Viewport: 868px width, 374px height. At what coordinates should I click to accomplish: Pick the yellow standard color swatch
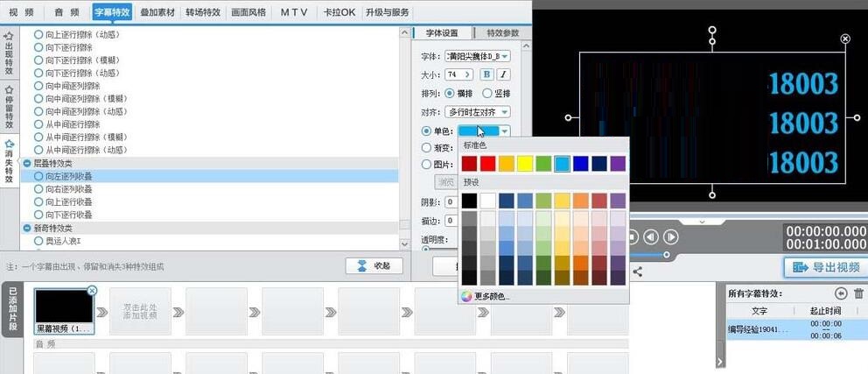524,163
